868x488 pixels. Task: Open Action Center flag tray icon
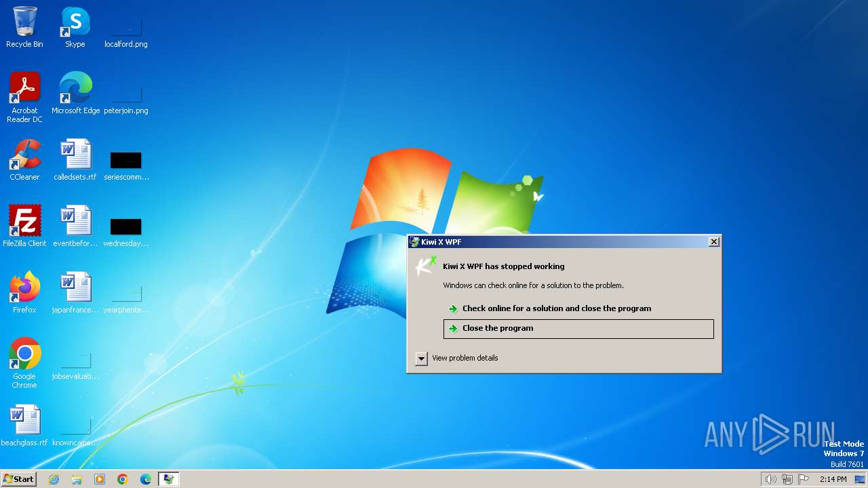click(x=804, y=479)
